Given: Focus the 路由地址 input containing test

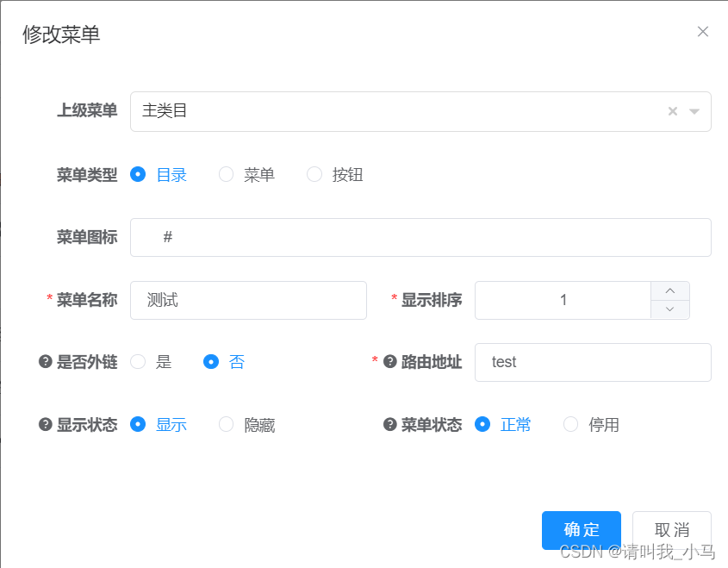Looking at the screenshot, I should pos(593,362).
